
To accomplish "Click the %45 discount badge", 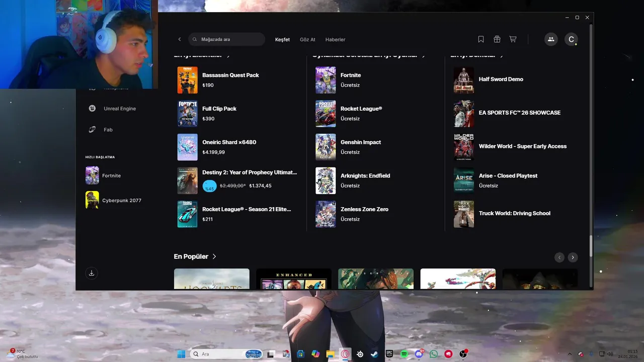I will [x=209, y=187].
